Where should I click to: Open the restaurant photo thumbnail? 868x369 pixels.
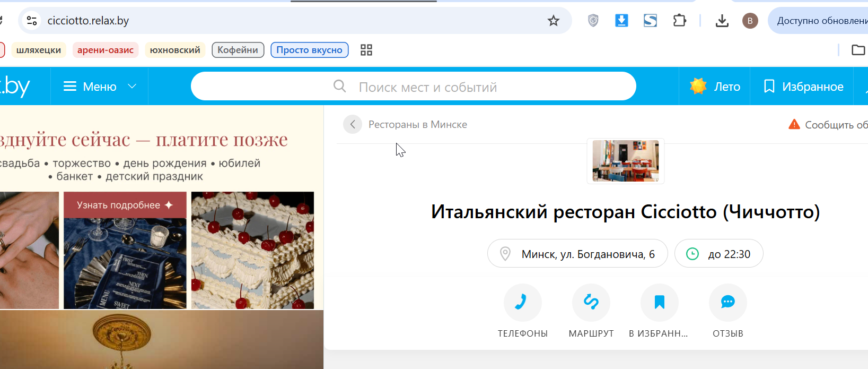pos(626,161)
